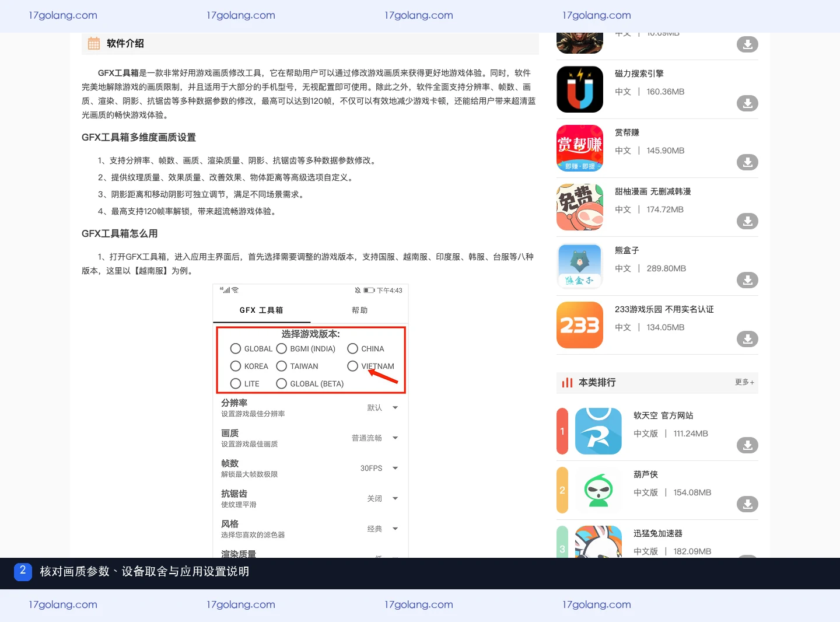Viewport: 840px width, 622px height.
Task: Open the 葫芦侠 app icon in ranking
Action: [598, 490]
